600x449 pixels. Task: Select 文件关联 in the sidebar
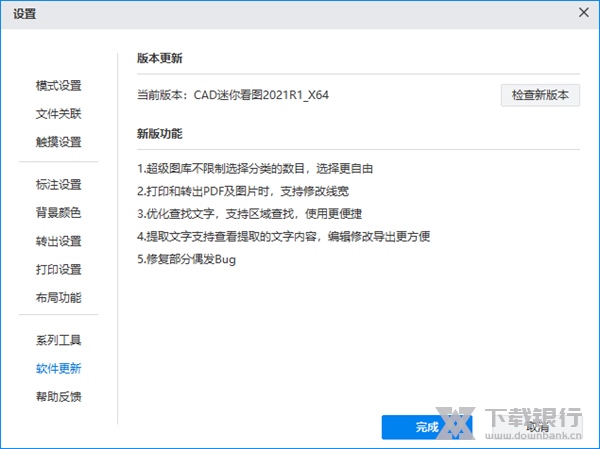58,114
